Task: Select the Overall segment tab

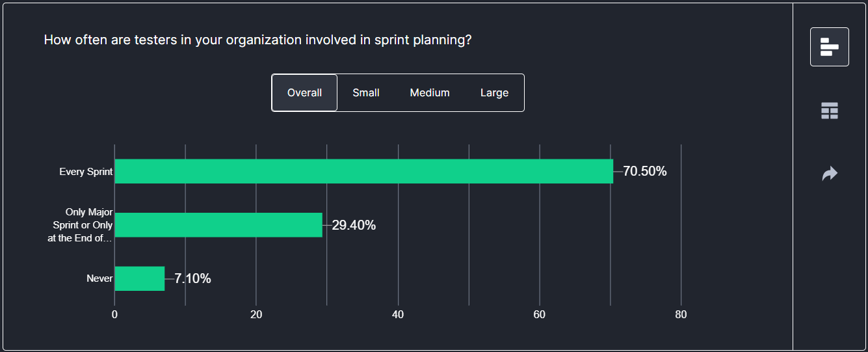Action: 304,93
